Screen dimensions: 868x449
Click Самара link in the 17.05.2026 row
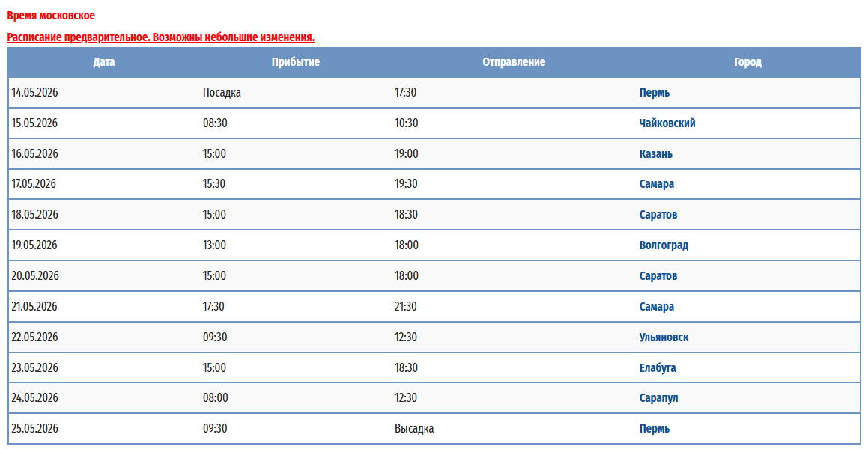(x=656, y=184)
